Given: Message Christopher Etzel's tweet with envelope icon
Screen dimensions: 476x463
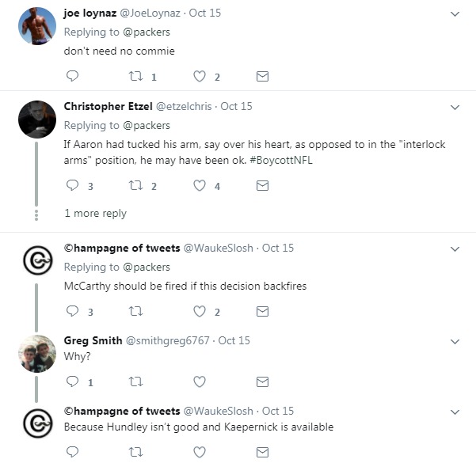Looking at the screenshot, I should tap(263, 186).
